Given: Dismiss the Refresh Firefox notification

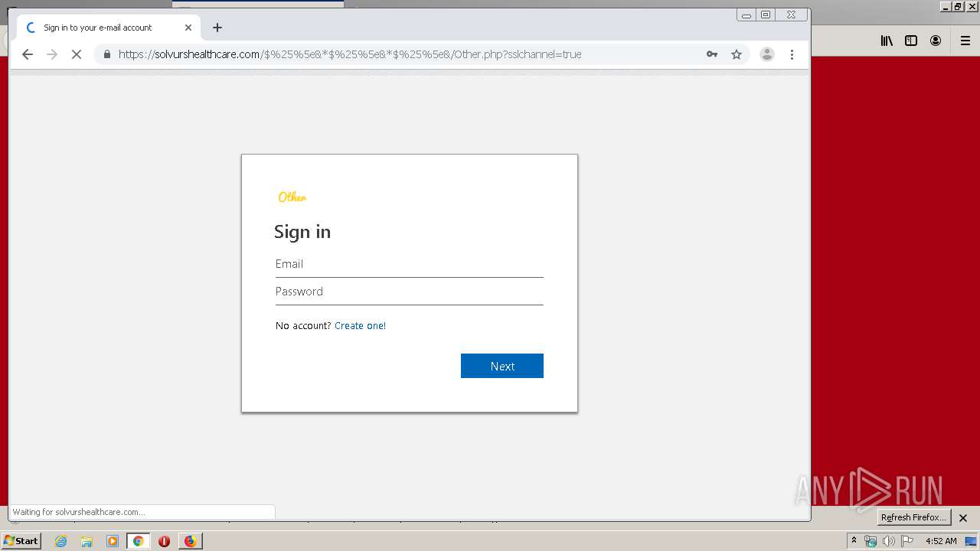Looking at the screenshot, I should [x=963, y=518].
